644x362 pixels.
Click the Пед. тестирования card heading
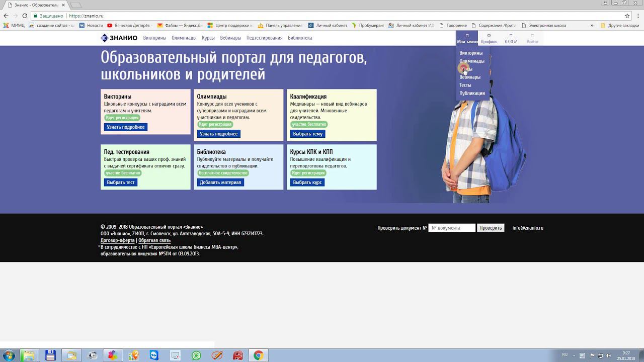tap(127, 152)
